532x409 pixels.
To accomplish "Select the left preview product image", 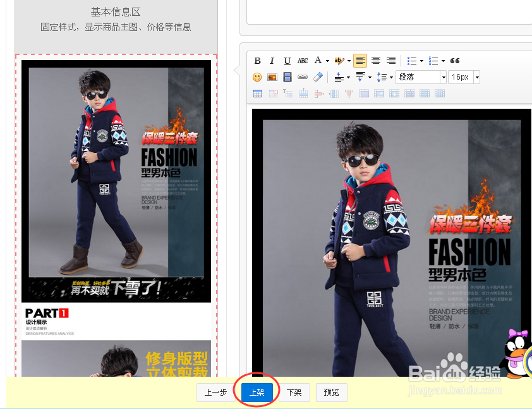I will [x=116, y=181].
